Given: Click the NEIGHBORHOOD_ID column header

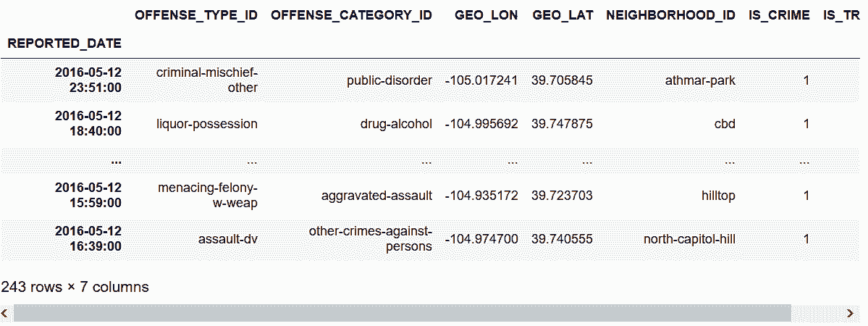Looking at the screenshot, I should coord(671,15).
